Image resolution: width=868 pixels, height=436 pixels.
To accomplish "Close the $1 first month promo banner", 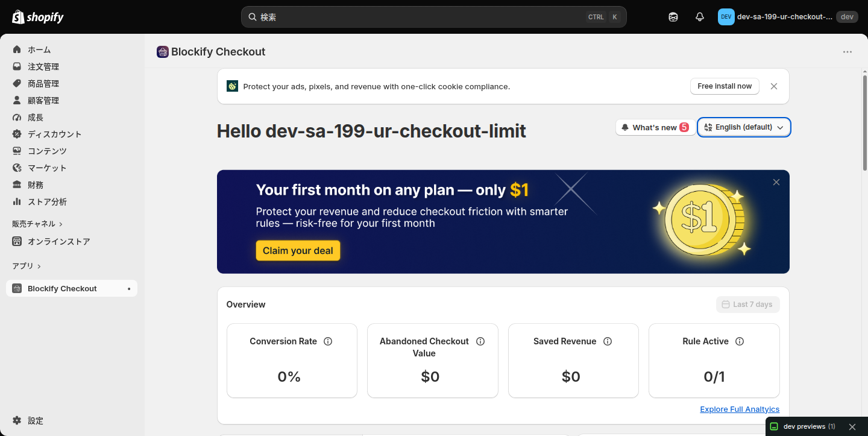I will [x=776, y=182].
